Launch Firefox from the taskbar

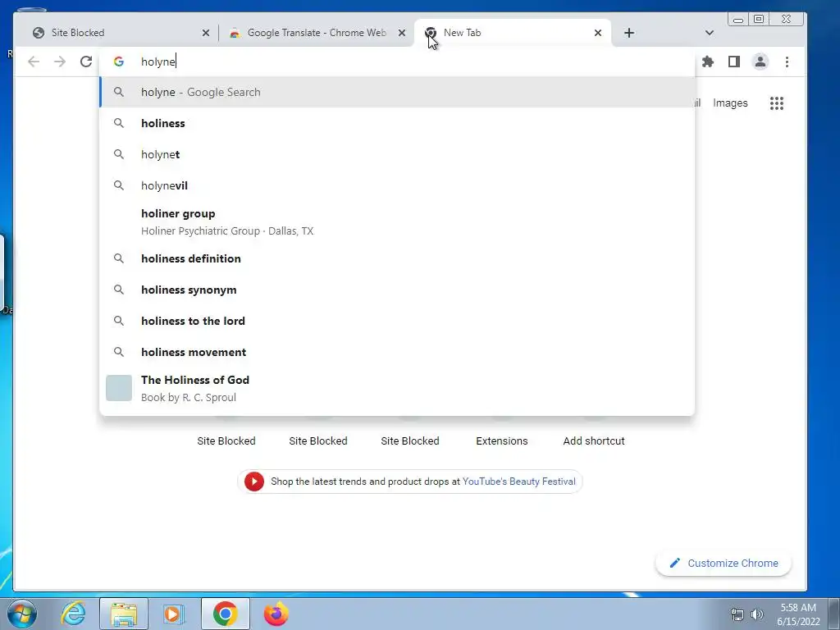276,614
